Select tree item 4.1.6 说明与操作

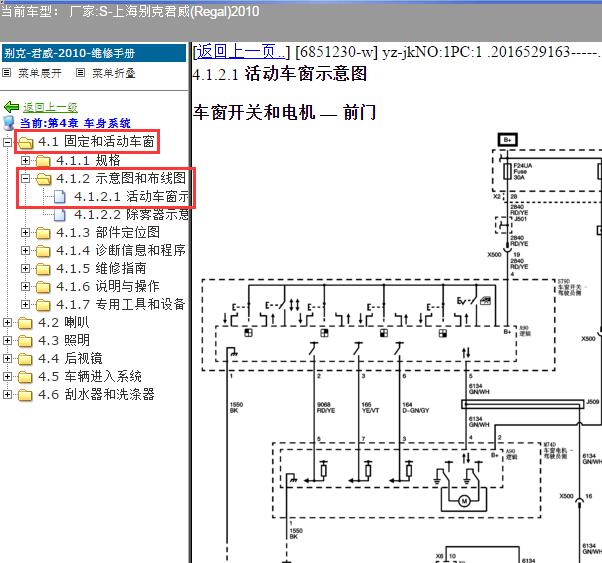(x=108, y=286)
